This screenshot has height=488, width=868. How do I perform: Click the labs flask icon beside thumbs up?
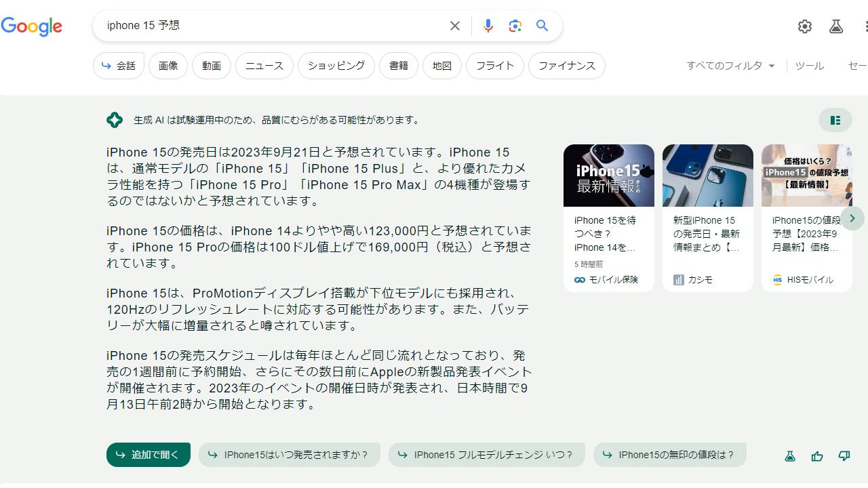pyautogui.click(x=790, y=456)
